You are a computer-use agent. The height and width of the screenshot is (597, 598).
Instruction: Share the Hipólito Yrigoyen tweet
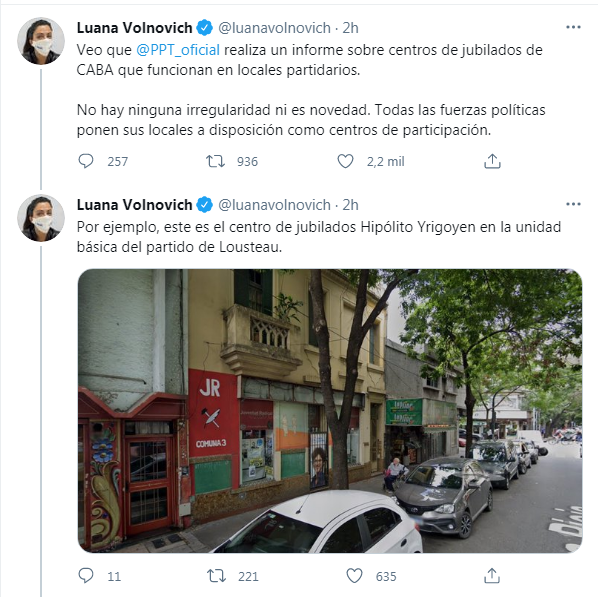coord(492,576)
